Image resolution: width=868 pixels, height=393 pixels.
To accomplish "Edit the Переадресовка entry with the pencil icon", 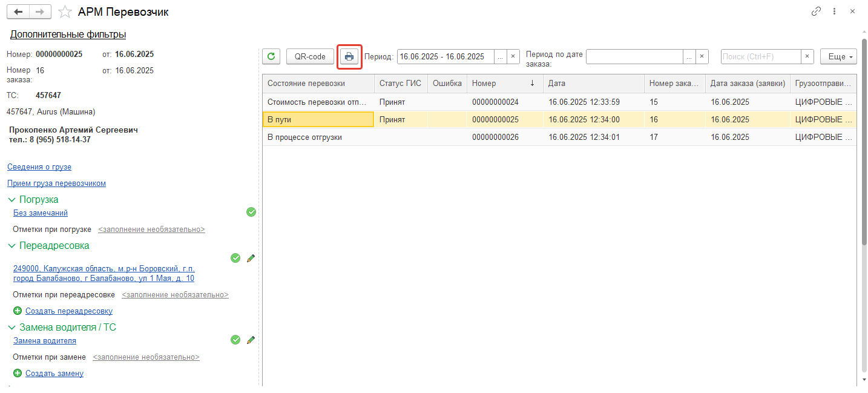I will coord(251,258).
